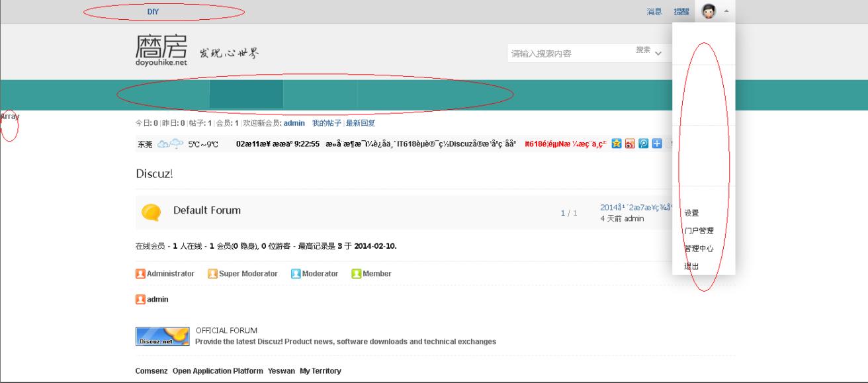Open admin in the online members list

pyautogui.click(x=157, y=299)
